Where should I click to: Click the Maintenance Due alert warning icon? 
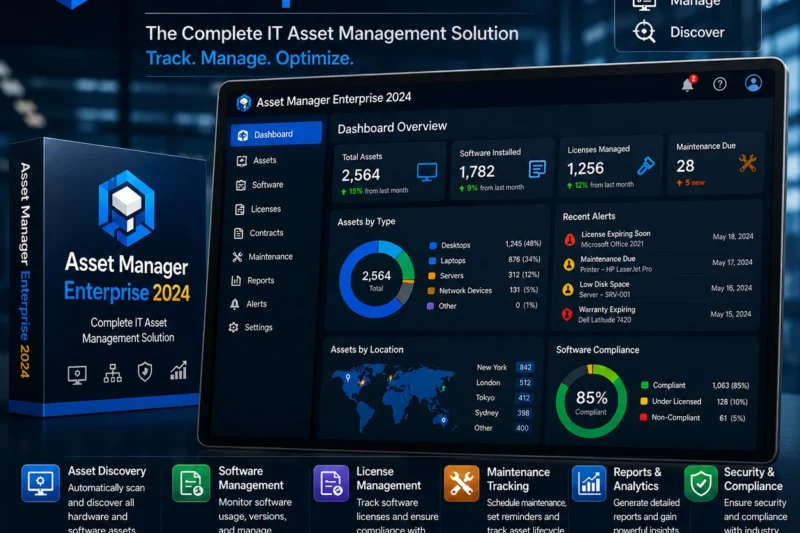pyautogui.click(x=568, y=264)
